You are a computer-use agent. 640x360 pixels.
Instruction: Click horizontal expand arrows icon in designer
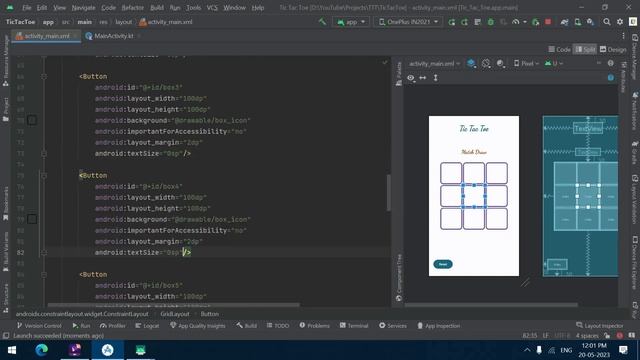coord(423,78)
